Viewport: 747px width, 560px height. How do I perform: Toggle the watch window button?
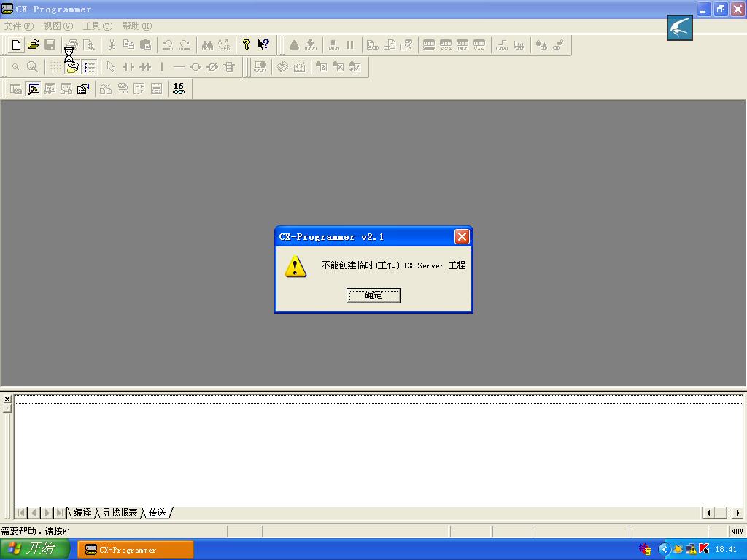[50, 88]
